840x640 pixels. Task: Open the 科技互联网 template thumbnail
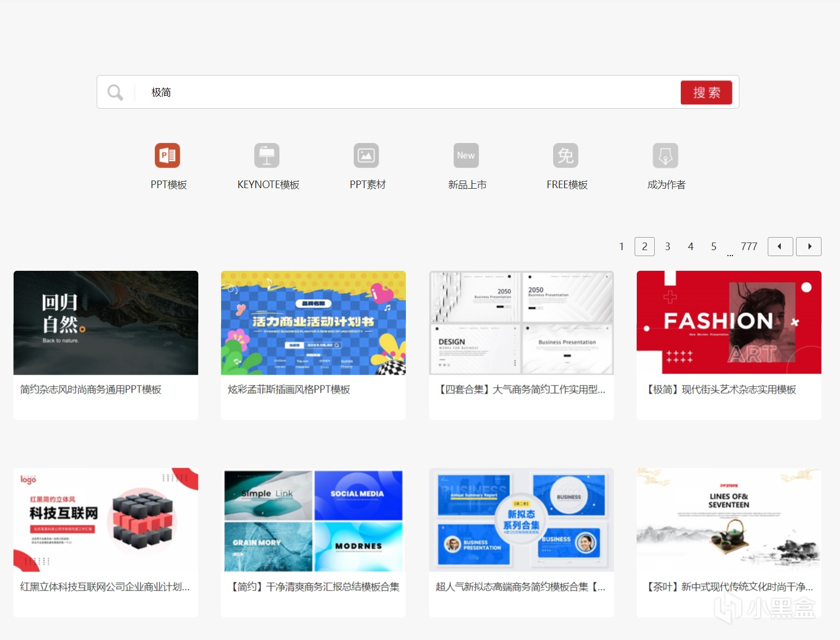pos(106,520)
